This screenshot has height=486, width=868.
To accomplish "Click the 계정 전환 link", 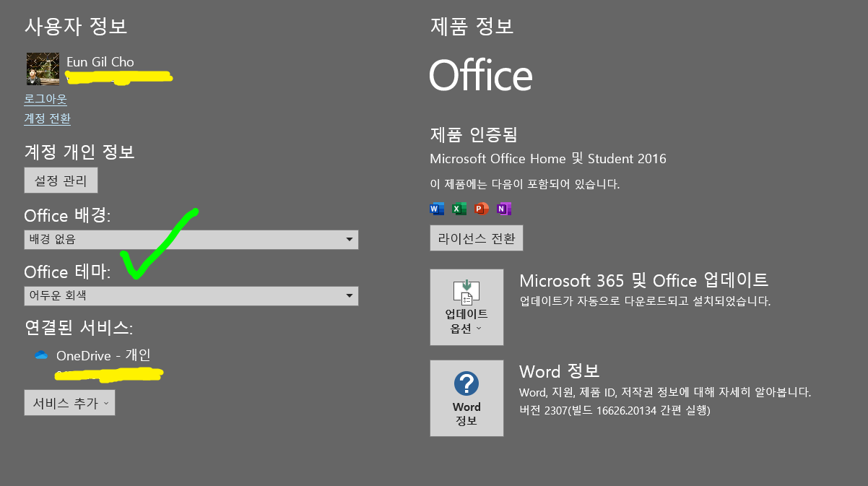I will [x=48, y=118].
